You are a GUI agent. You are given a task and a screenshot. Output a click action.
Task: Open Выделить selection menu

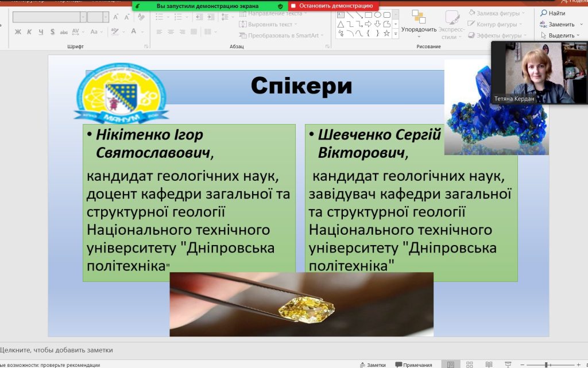click(560, 36)
